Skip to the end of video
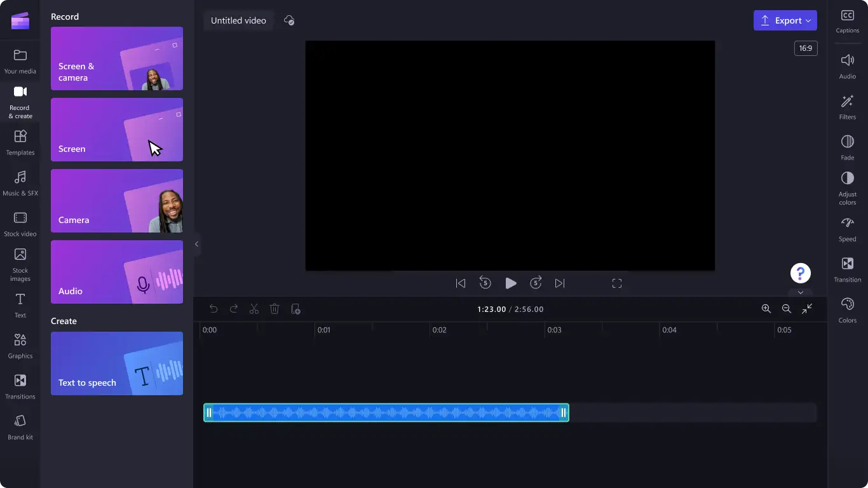 [x=560, y=283]
